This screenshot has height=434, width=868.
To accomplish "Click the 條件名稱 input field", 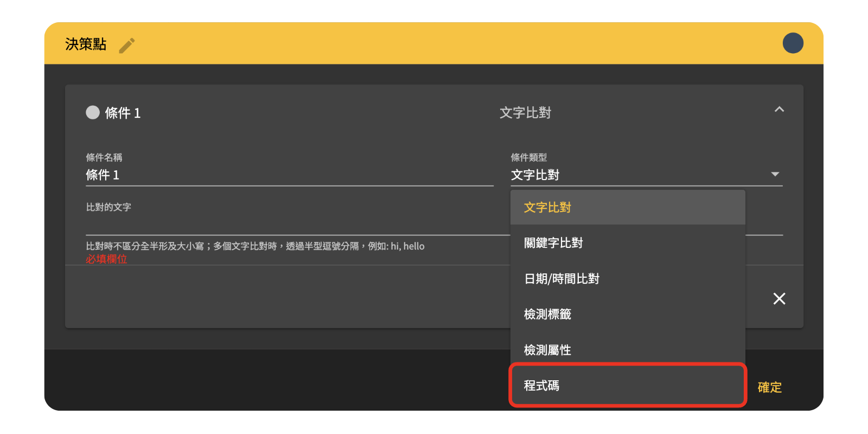I will tap(289, 175).
